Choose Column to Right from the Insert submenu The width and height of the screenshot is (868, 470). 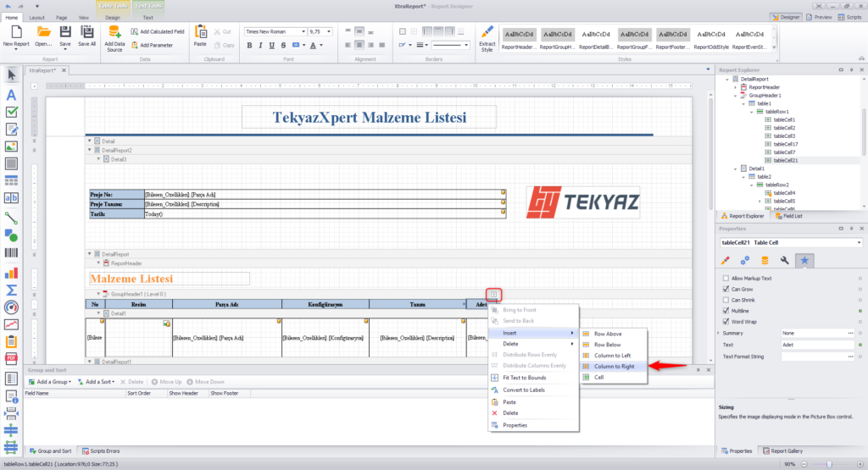pyautogui.click(x=618, y=366)
